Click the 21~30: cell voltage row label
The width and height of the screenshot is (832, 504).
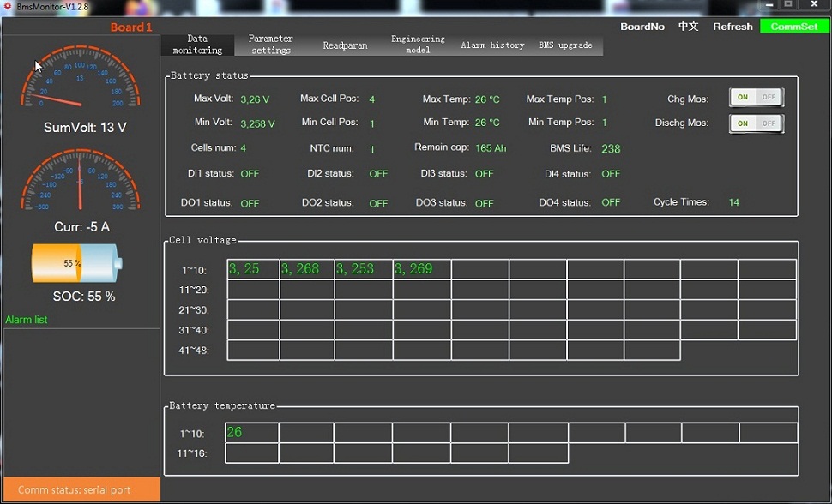click(194, 309)
